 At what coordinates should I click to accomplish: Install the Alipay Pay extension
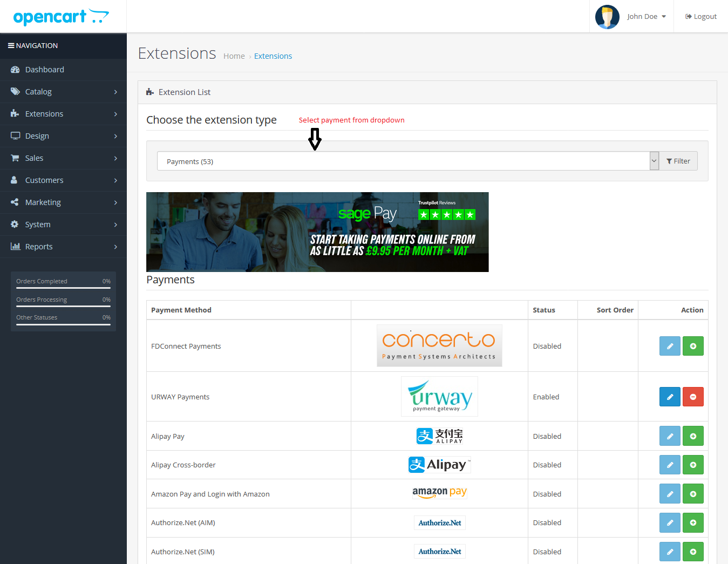693,436
